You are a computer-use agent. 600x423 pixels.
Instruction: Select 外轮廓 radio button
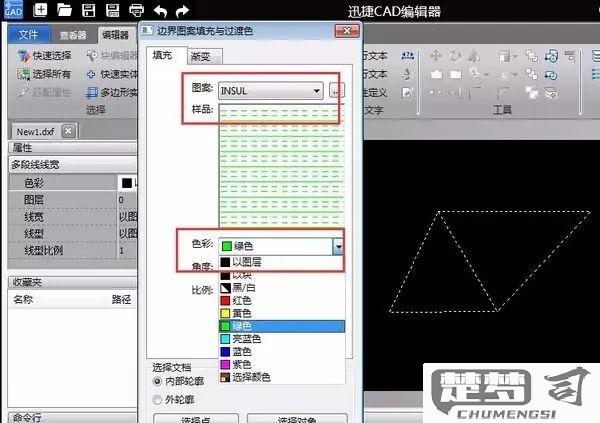tap(157, 400)
